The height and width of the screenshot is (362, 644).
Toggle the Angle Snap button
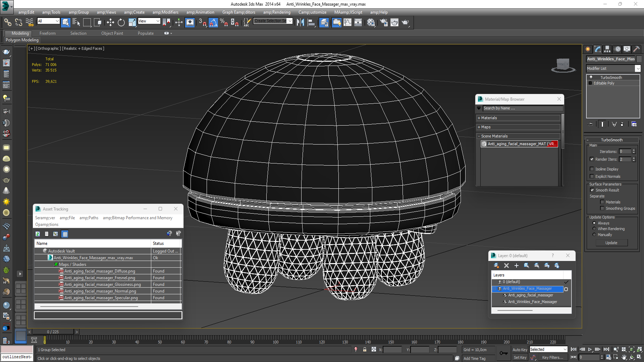[213, 22]
